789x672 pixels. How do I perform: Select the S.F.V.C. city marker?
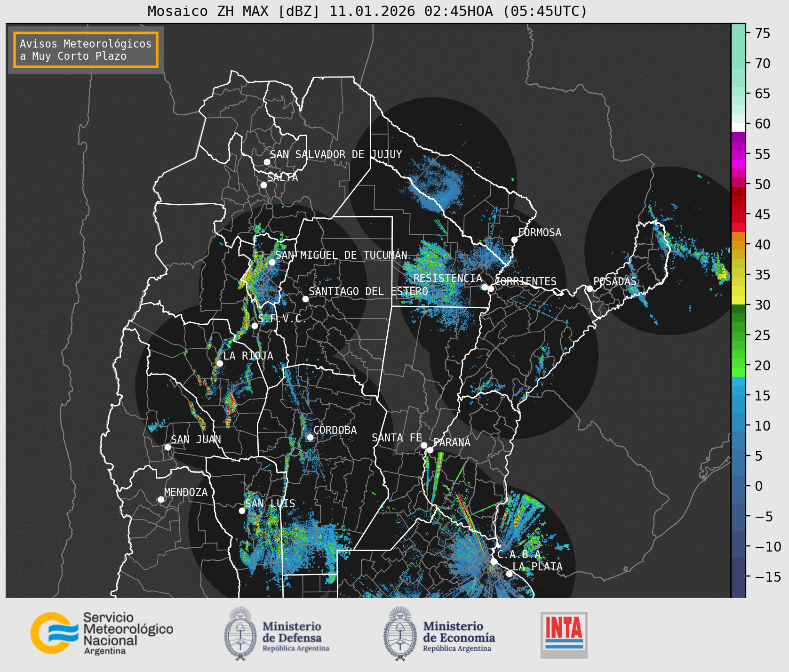255,326
